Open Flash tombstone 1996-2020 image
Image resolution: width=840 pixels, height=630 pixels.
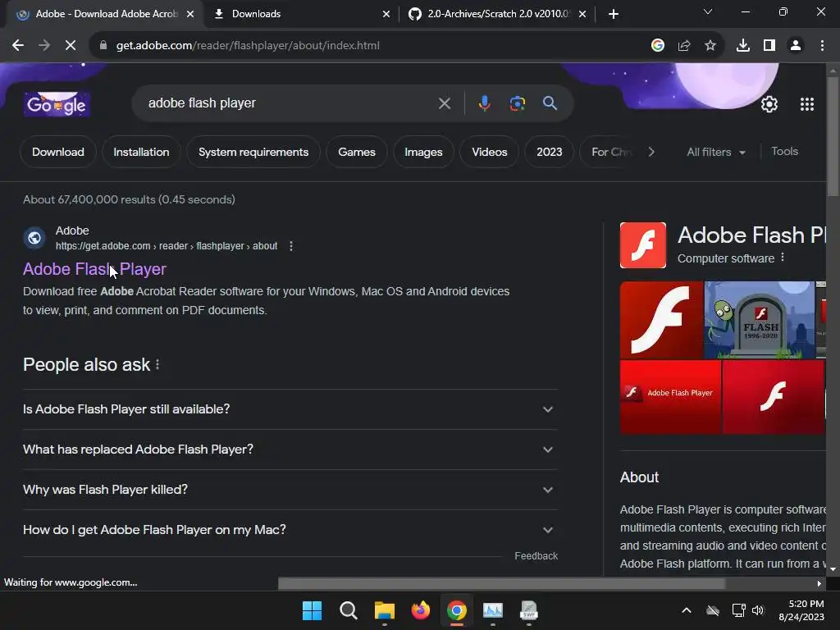tap(759, 320)
